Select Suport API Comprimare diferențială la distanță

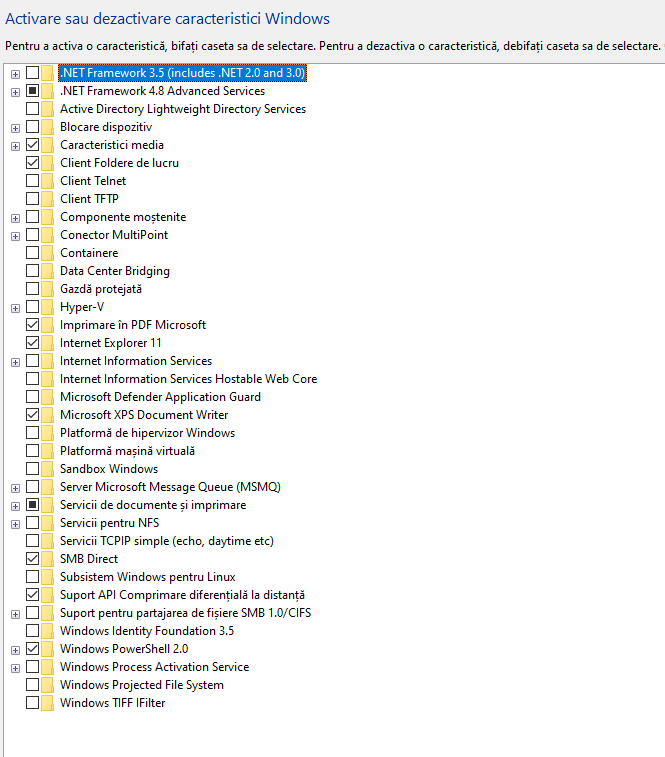click(182, 595)
